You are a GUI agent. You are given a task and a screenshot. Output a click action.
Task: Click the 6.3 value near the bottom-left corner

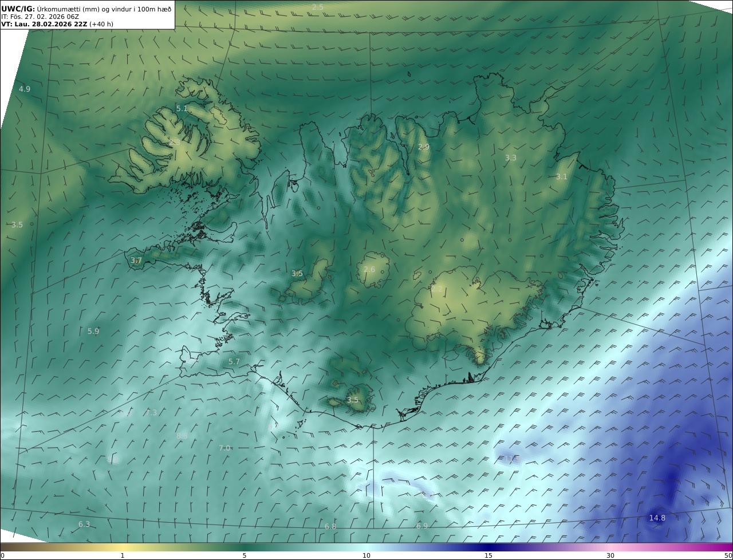coord(84,524)
